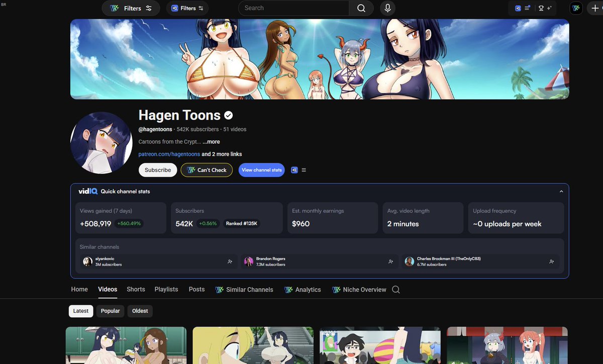Image resolution: width=603 pixels, height=364 pixels.
Task: Click the trophy sparkle icon in top bar
Action: pyautogui.click(x=545, y=8)
